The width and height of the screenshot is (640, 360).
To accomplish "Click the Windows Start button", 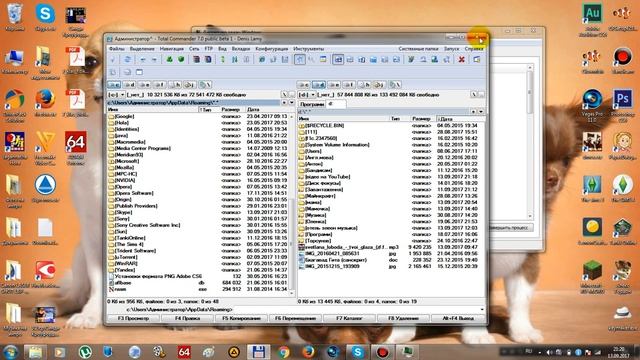I will coord(10,352).
